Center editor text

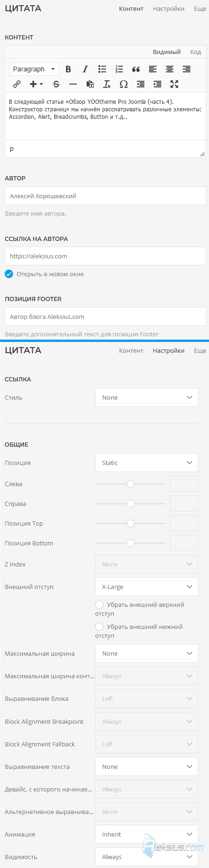pyautogui.click(x=170, y=69)
